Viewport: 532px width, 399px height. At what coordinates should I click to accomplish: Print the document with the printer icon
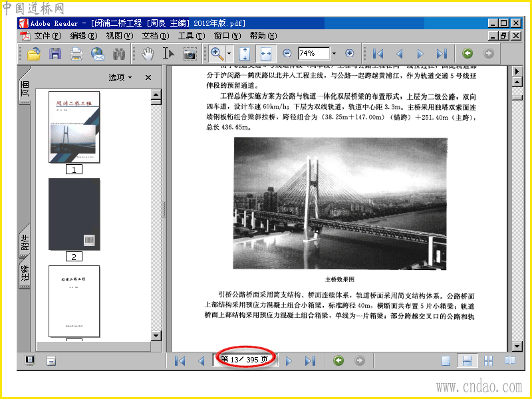coord(76,54)
